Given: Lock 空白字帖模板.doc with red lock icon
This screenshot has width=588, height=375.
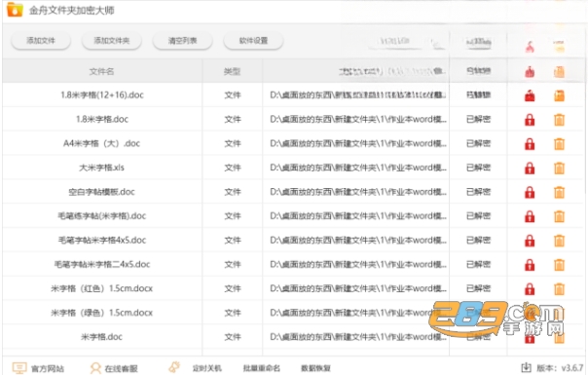Looking at the screenshot, I should [x=530, y=192].
